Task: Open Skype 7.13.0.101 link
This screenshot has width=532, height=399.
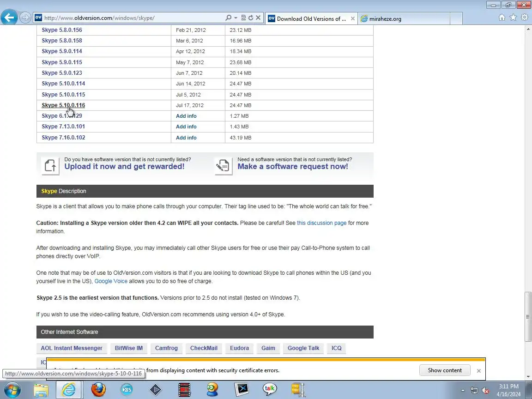Action: pos(63,126)
